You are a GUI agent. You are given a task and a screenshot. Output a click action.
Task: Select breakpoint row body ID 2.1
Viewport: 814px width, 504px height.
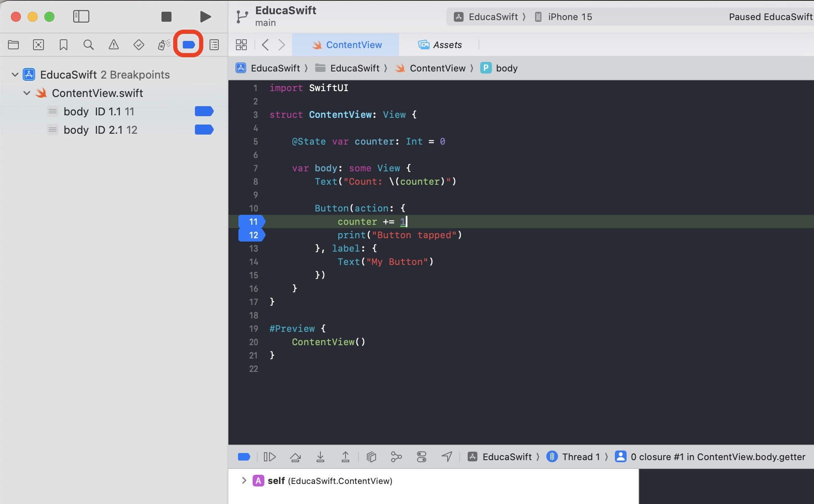tap(114, 130)
